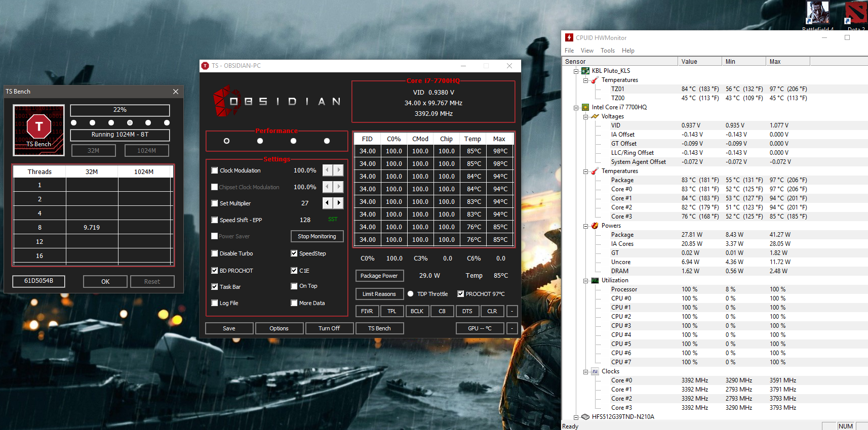Toggle the PROCHOT 97°C checkbox

click(x=461, y=294)
